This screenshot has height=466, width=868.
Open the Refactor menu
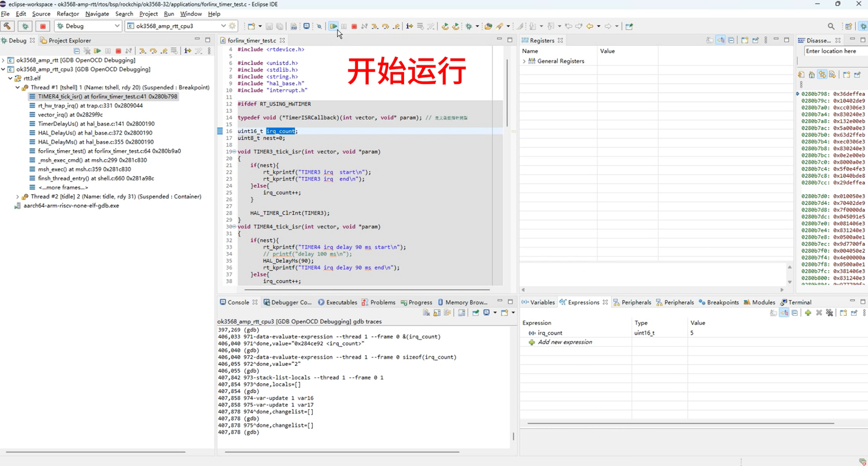(x=68, y=14)
